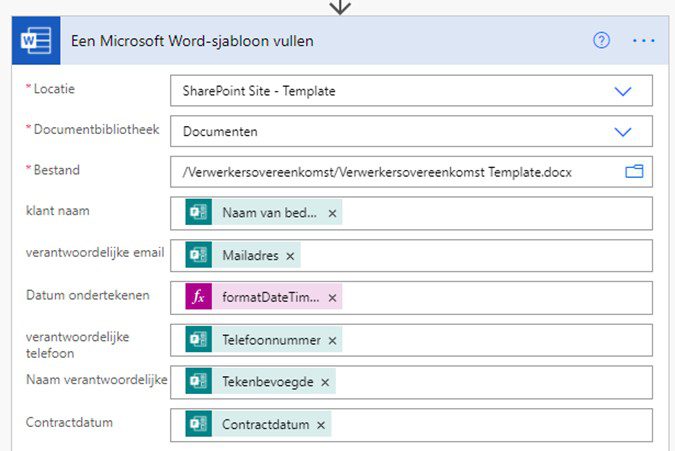Open the help question-mark icon
This screenshot has width=675, height=451.
[601, 40]
